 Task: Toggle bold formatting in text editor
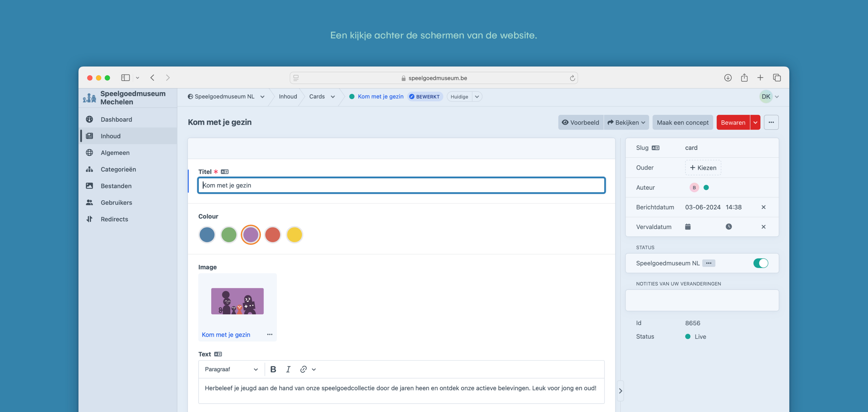point(273,369)
